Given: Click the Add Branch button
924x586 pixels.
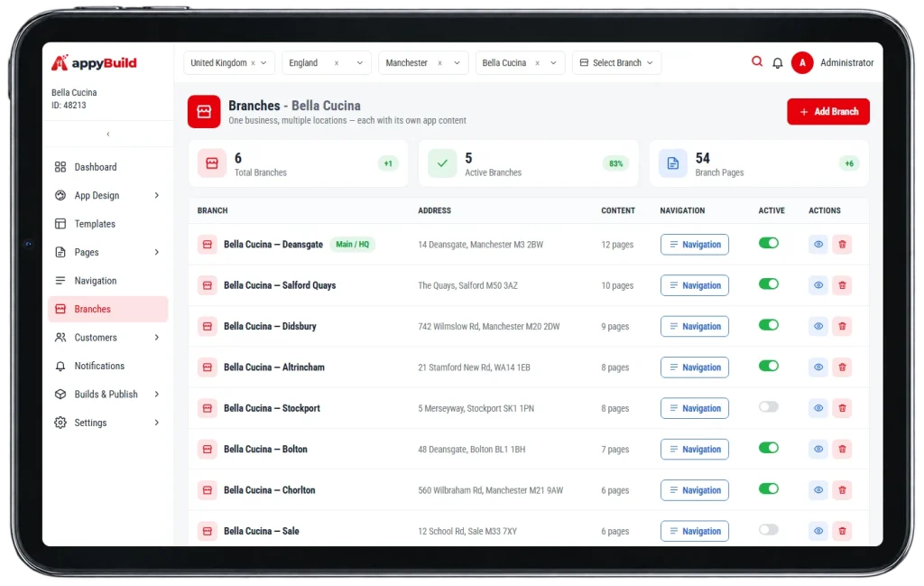Looking at the screenshot, I should (828, 111).
